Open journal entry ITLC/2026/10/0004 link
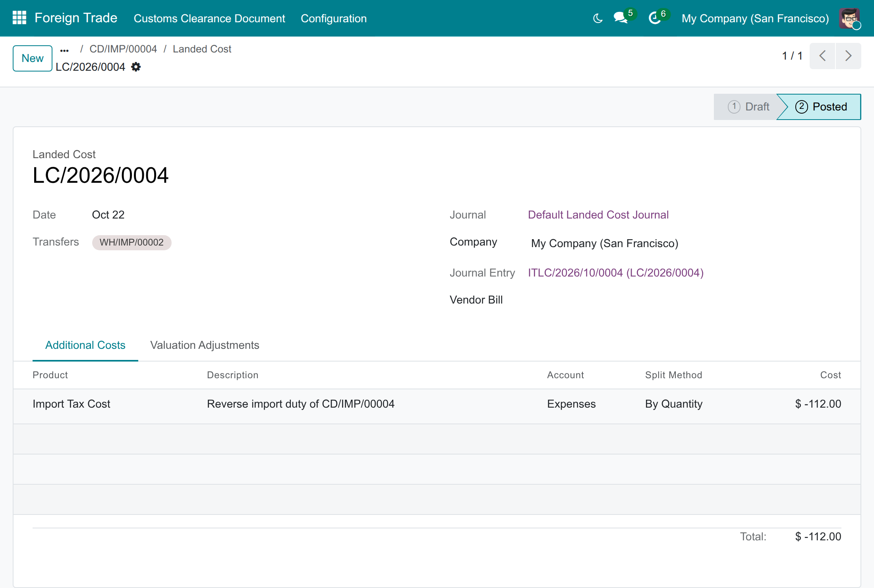This screenshot has height=588, width=874. 616,273
